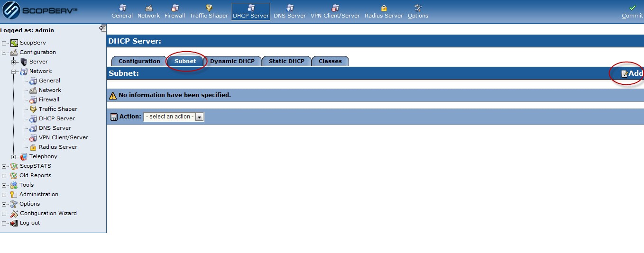Viewport: 644px width, 253px height.
Task: Click the Administration key icon in sidebar
Action: (14, 194)
